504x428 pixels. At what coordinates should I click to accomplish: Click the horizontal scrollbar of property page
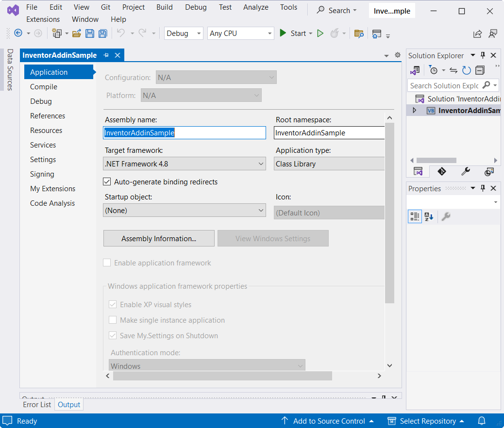(222, 376)
